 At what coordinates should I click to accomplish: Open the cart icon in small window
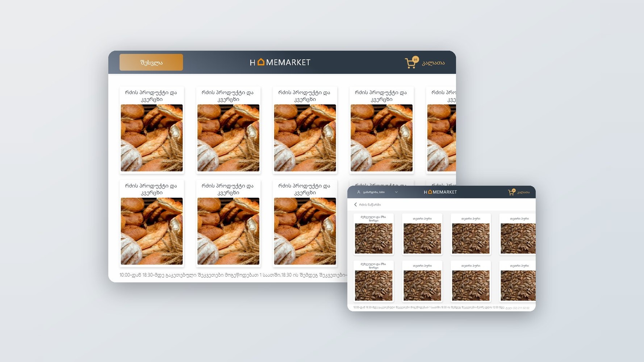tap(511, 192)
